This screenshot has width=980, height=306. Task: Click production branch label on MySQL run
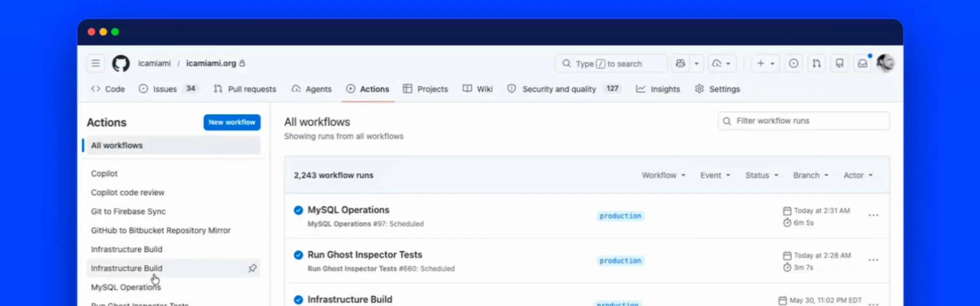[x=620, y=216]
